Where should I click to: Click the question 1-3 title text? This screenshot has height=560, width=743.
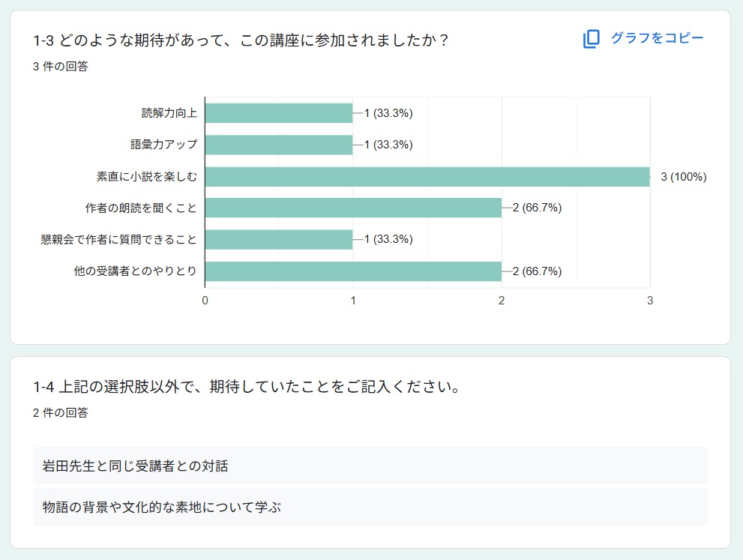(x=241, y=40)
